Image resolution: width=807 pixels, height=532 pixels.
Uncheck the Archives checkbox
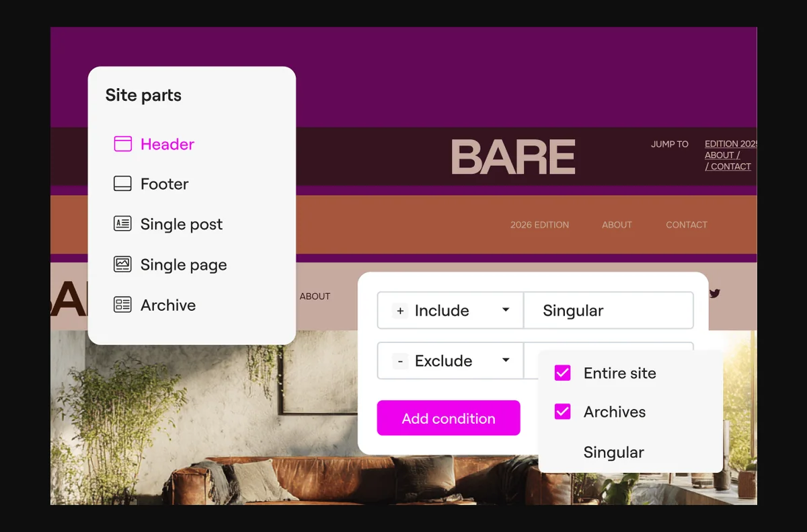(562, 412)
